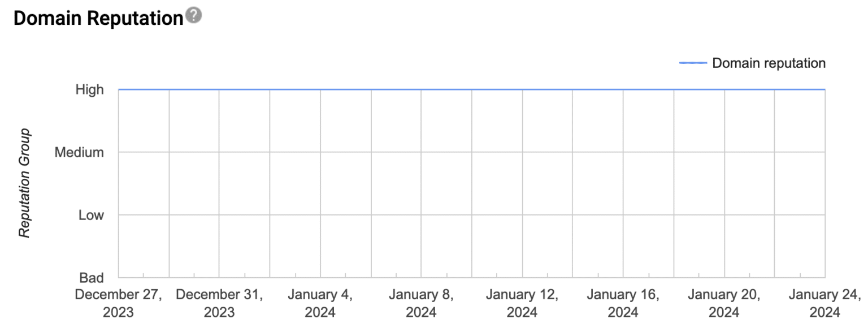Click the Domain Reputation heading

[x=98, y=18]
